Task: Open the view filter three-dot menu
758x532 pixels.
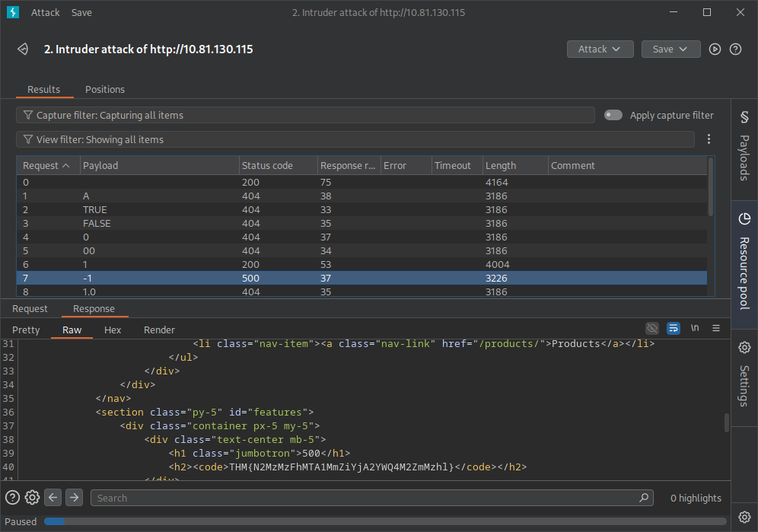Action: click(710, 139)
